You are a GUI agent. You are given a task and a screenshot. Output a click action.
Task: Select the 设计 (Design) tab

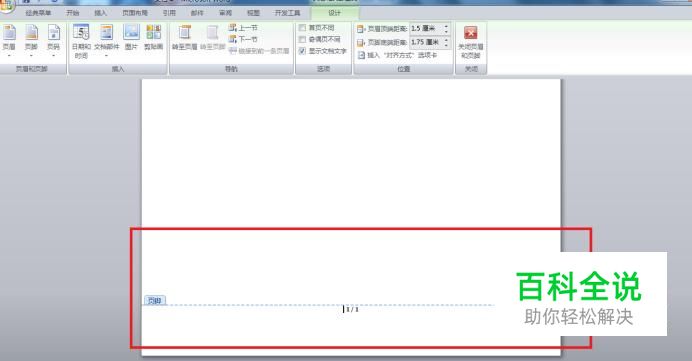(x=335, y=13)
